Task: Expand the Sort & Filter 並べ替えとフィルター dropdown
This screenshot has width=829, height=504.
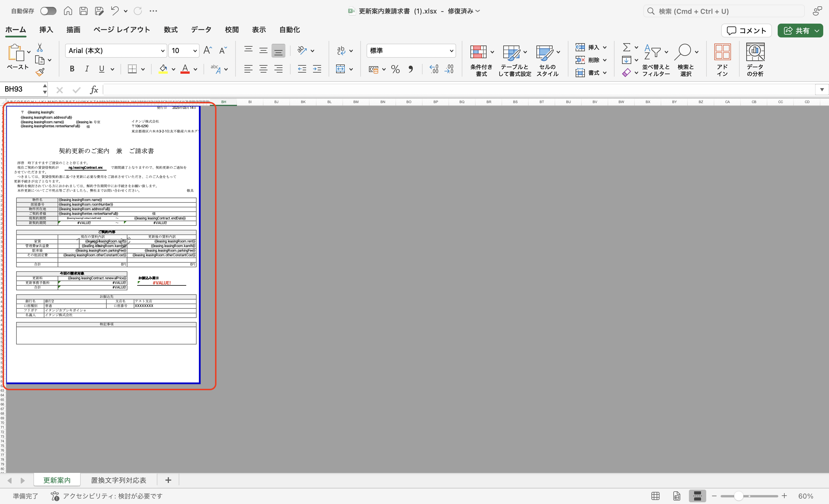Action: point(666,52)
